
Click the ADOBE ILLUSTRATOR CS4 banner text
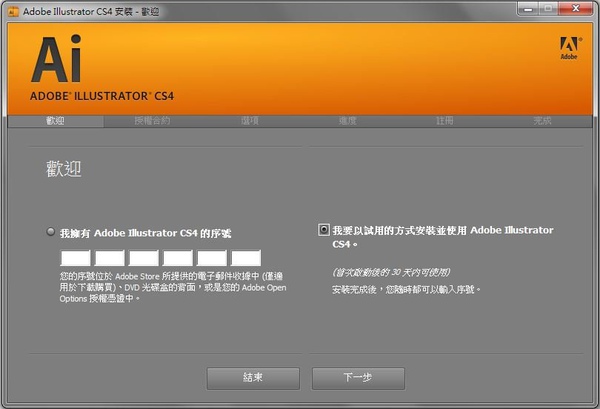102,96
